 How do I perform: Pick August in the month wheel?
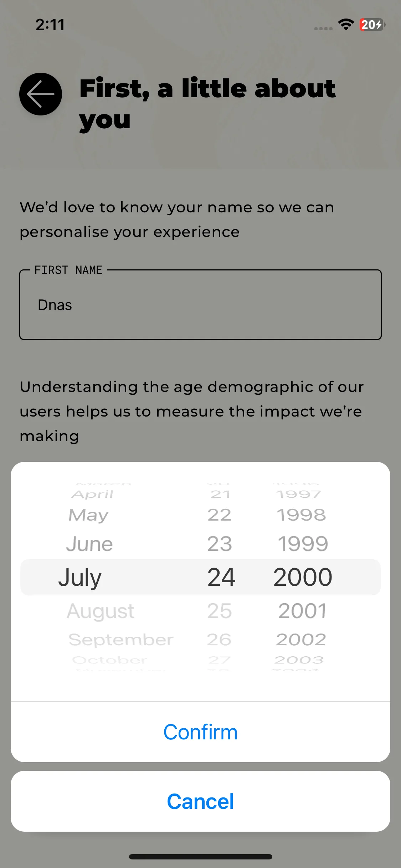coord(101,611)
